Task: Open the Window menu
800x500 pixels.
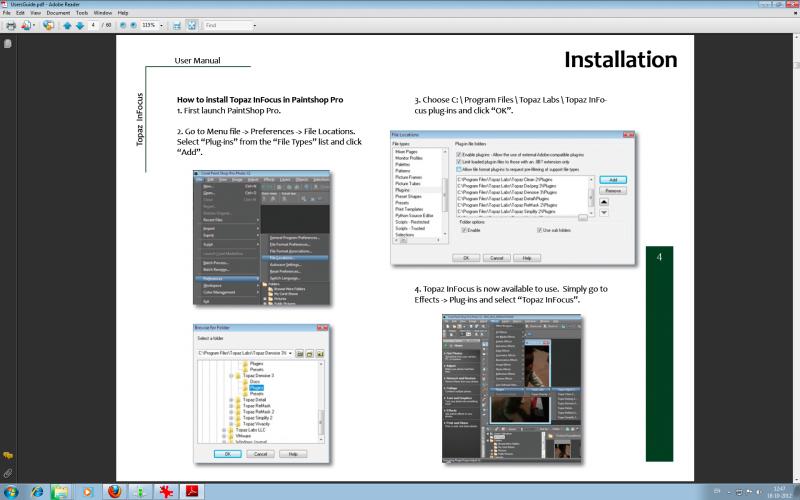Action: [x=103, y=13]
